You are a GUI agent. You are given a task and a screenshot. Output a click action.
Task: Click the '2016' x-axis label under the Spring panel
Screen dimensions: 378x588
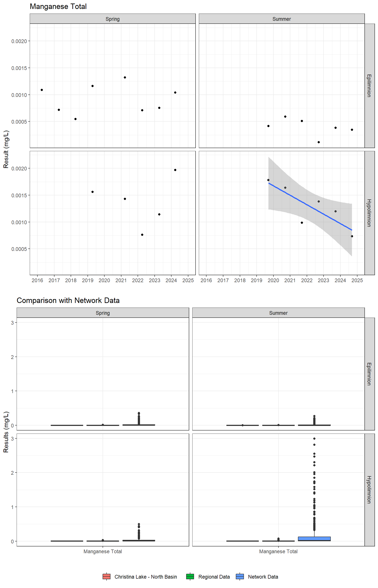pyautogui.click(x=37, y=280)
